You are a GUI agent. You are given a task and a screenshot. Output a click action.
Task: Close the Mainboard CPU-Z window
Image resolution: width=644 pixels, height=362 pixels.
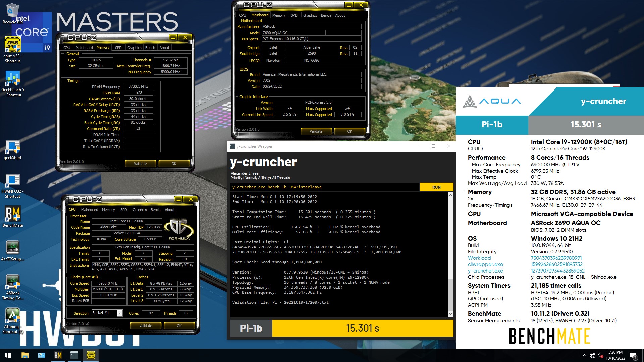(x=361, y=5)
